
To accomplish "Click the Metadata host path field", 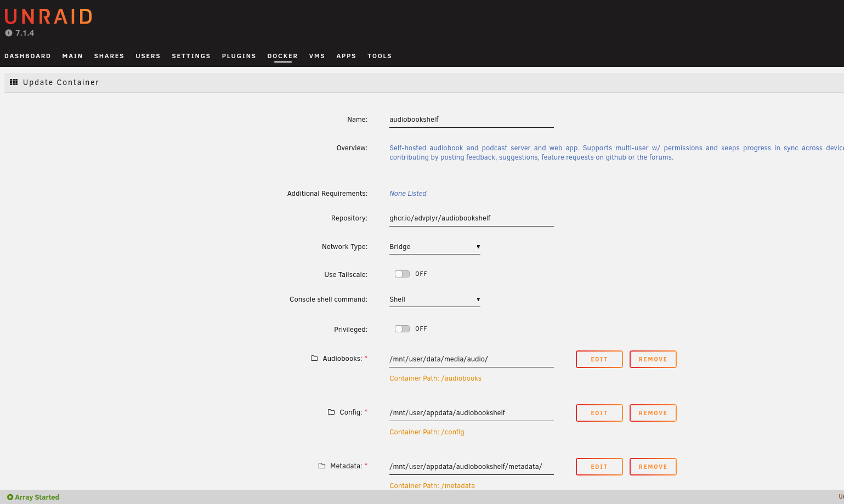I will pyautogui.click(x=472, y=467).
